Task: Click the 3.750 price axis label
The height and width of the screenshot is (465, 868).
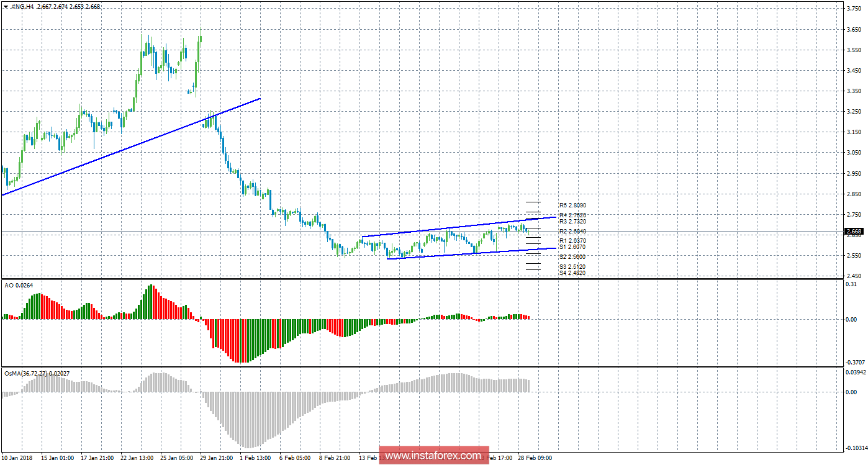Action: 853,9
